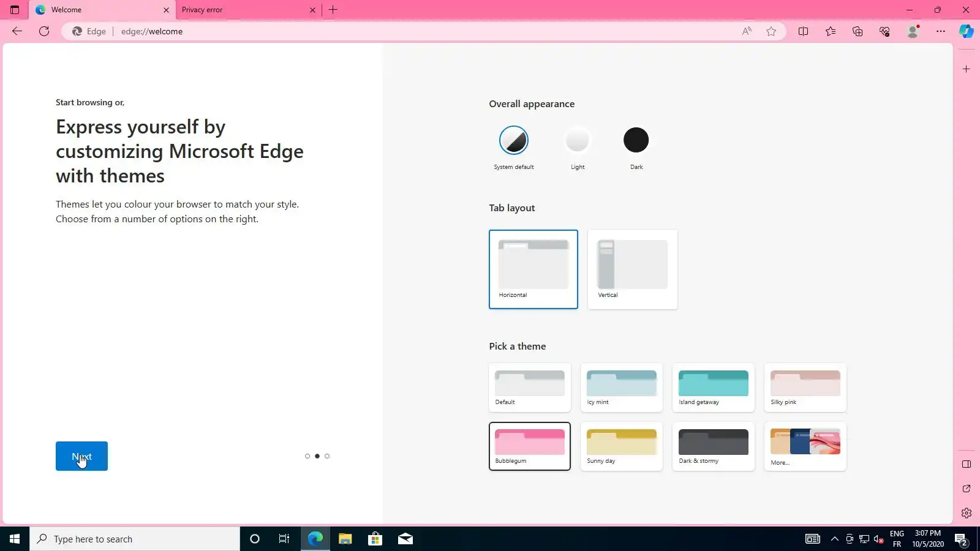This screenshot has height=551, width=980.
Task: Open File Explorer from taskbar
Action: (345, 539)
